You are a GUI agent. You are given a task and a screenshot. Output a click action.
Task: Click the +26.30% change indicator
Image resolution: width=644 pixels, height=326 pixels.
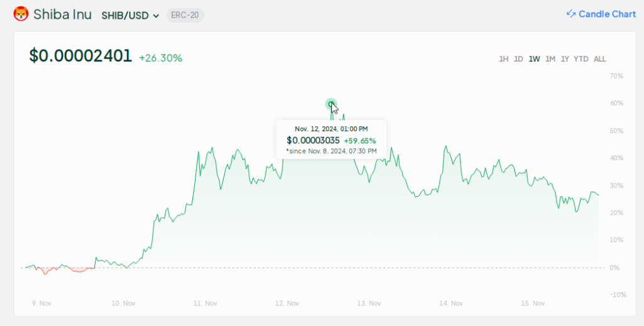[160, 58]
